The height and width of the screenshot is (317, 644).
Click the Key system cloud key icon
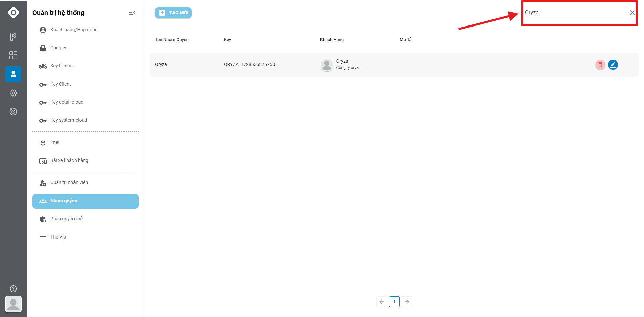point(43,121)
